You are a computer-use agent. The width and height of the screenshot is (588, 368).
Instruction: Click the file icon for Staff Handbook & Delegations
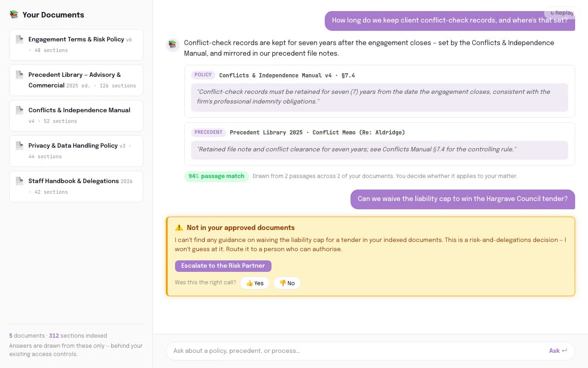[x=19, y=181]
